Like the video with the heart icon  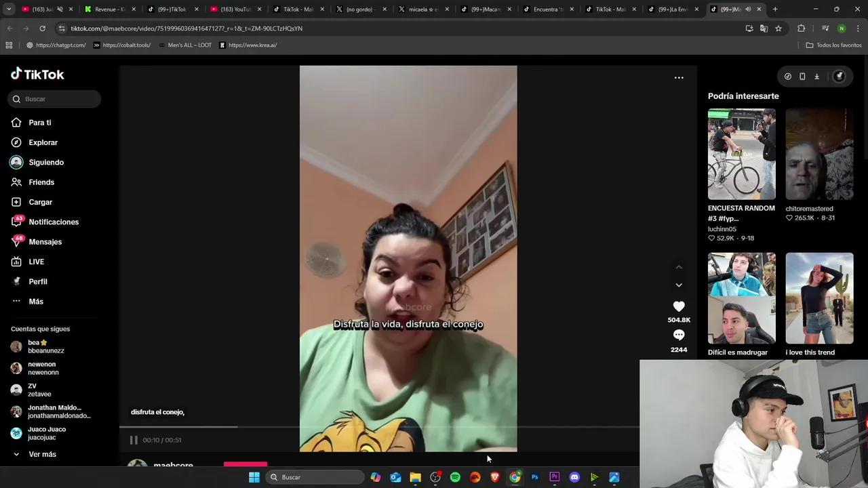pyautogui.click(x=679, y=306)
